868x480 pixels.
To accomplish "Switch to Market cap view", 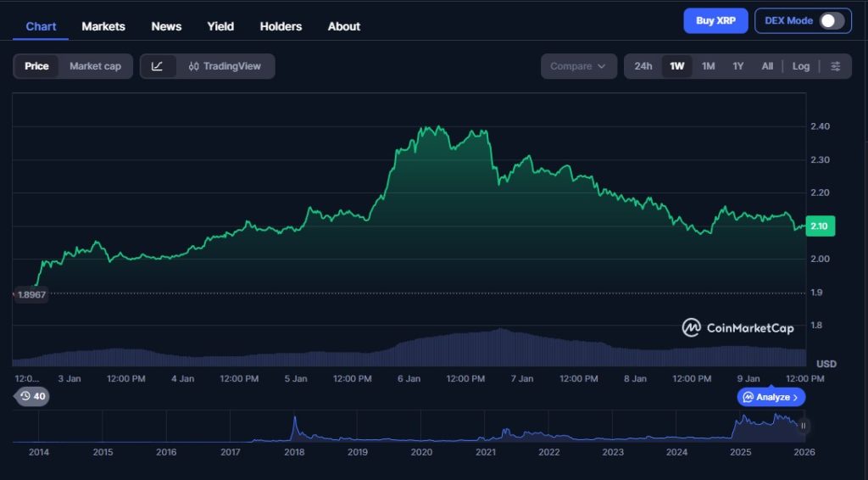I will click(x=95, y=66).
